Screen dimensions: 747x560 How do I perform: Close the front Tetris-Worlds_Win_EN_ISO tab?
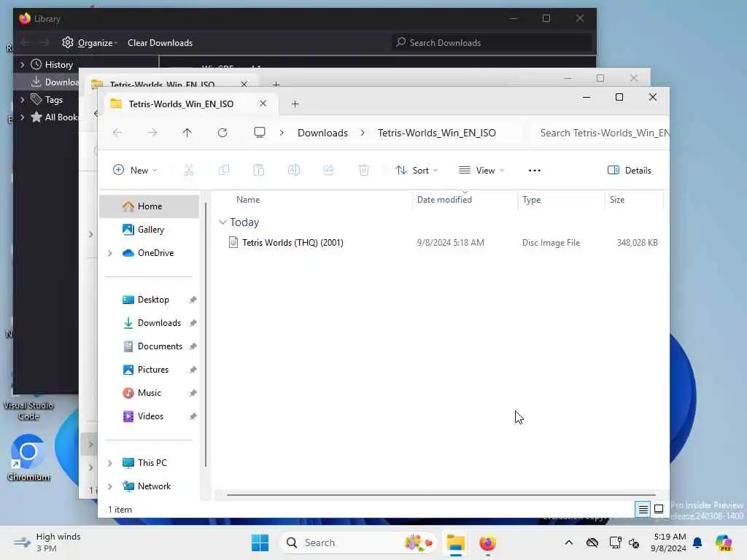[263, 104]
